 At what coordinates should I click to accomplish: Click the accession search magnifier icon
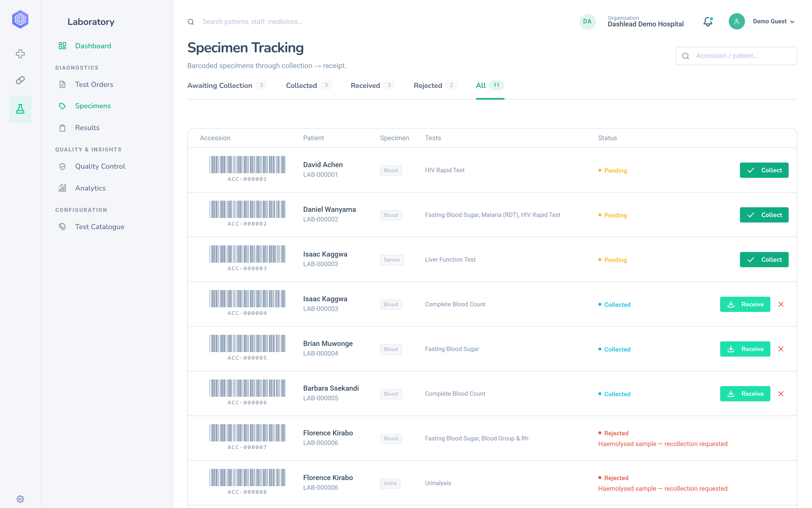tap(685, 56)
